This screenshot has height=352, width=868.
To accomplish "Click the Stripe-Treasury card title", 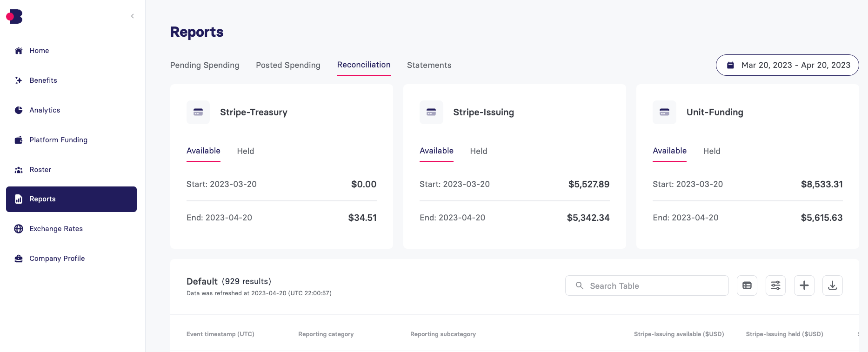I will [254, 112].
